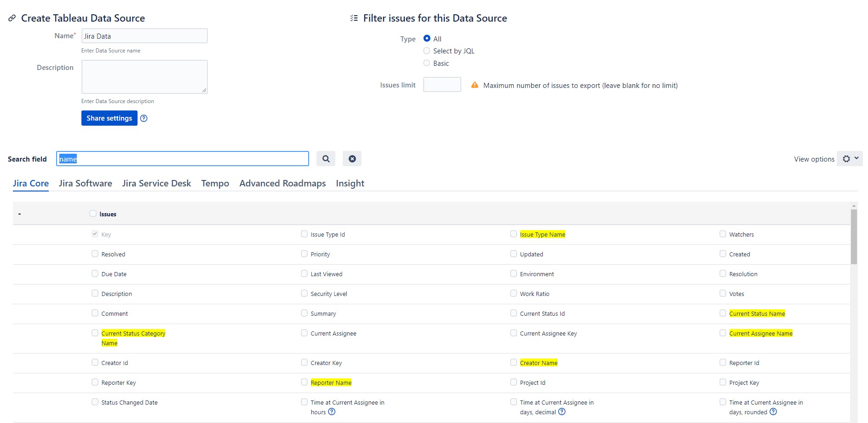The width and height of the screenshot is (868, 423).
Task: Tick the Current Status Name checkbox
Action: coord(723,313)
